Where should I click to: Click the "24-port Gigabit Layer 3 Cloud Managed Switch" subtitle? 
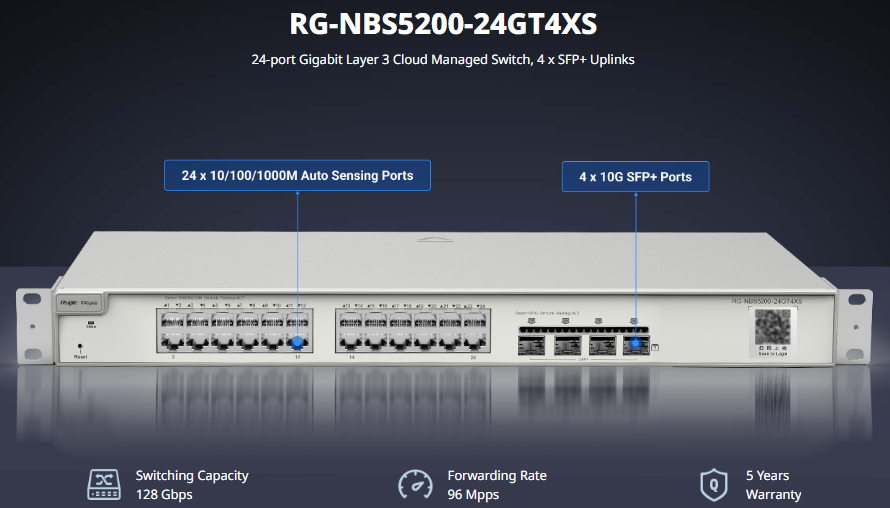click(x=443, y=60)
